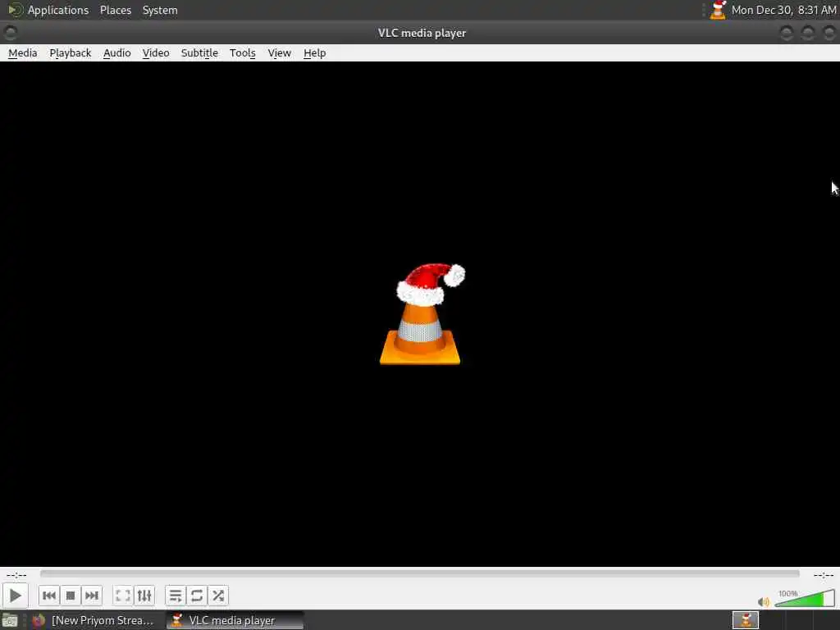Show extended settings equalizer icon
The image size is (840, 630).
coord(144,596)
